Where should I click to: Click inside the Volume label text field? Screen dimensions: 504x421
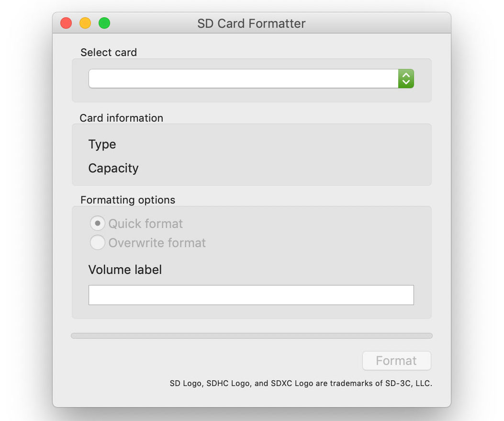coord(251,295)
